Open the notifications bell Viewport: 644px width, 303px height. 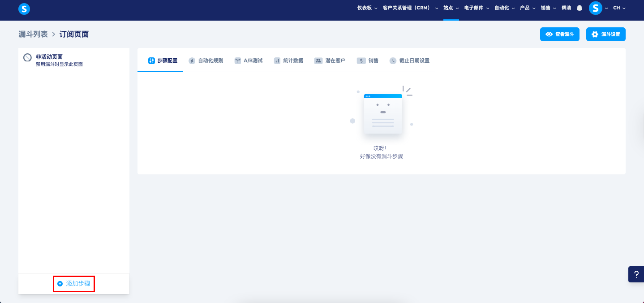(580, 8)
